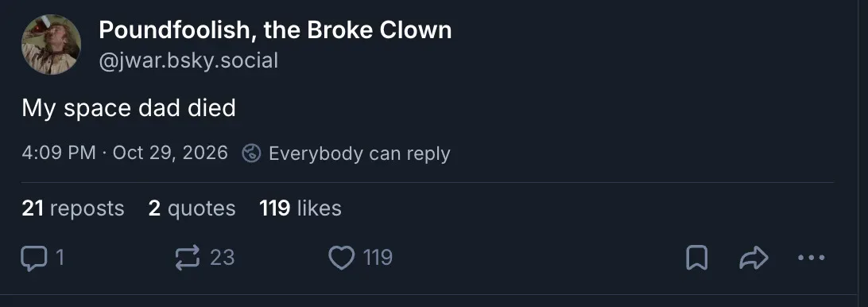Click the repost count number 23
868x307 pixels.
click(x=222, y=258)
